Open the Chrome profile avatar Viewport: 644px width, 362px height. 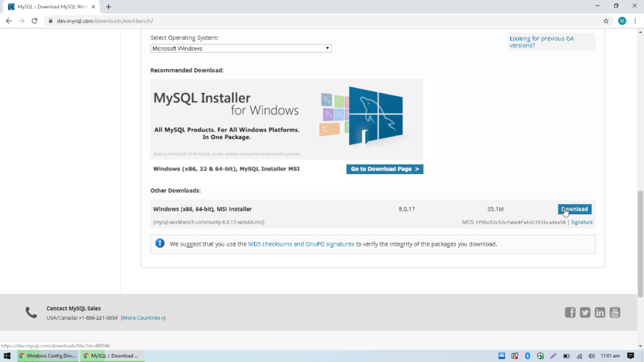click(x=622, y=21)
